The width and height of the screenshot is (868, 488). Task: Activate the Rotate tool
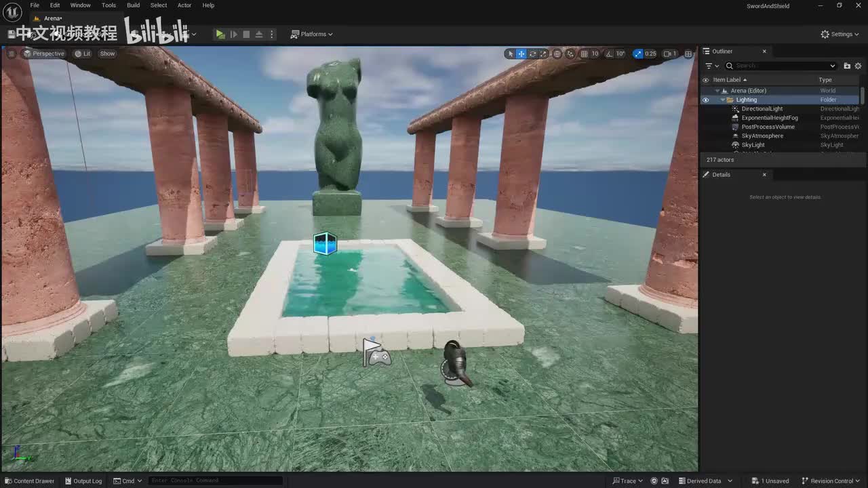coord(533,54)
